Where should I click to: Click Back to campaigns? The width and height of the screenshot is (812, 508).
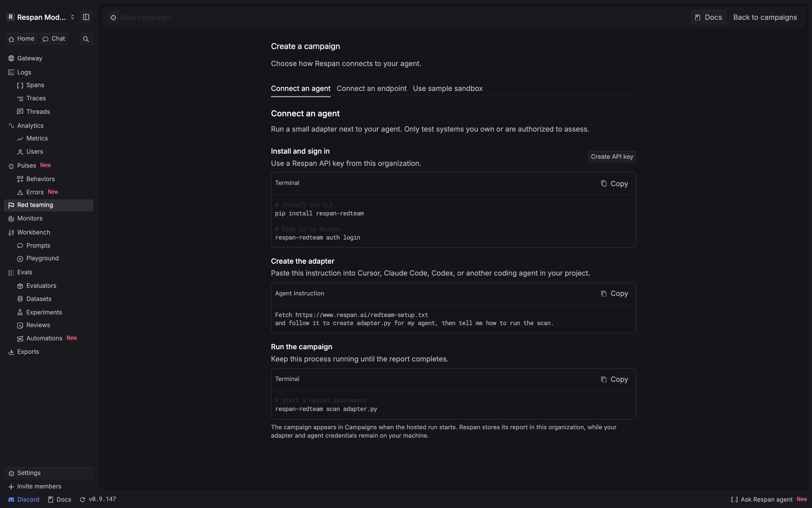click(765, 17)
